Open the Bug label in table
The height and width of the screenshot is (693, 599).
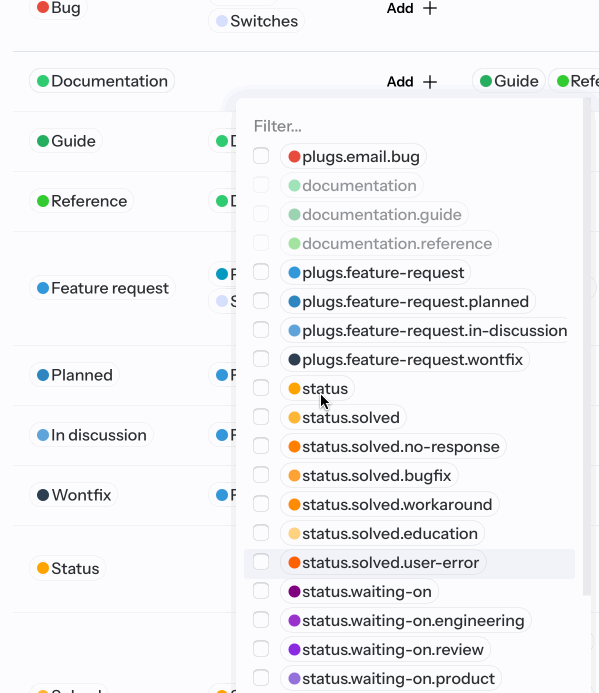tap(58, 8)
